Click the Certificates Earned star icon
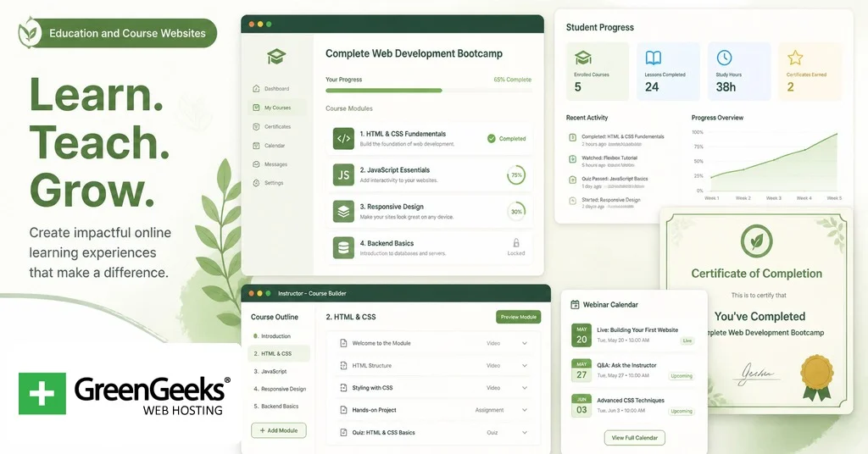This screenshot has height=454, width=868. point(795,57)
